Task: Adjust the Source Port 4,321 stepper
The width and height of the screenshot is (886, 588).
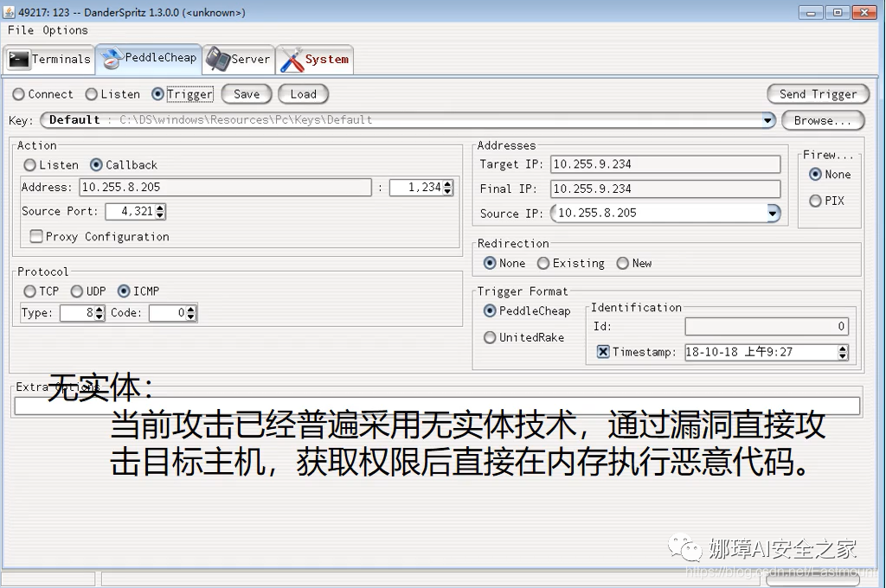Action: point(160,212)
